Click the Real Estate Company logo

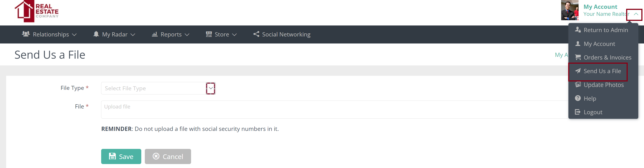click(x=37, y=11)
